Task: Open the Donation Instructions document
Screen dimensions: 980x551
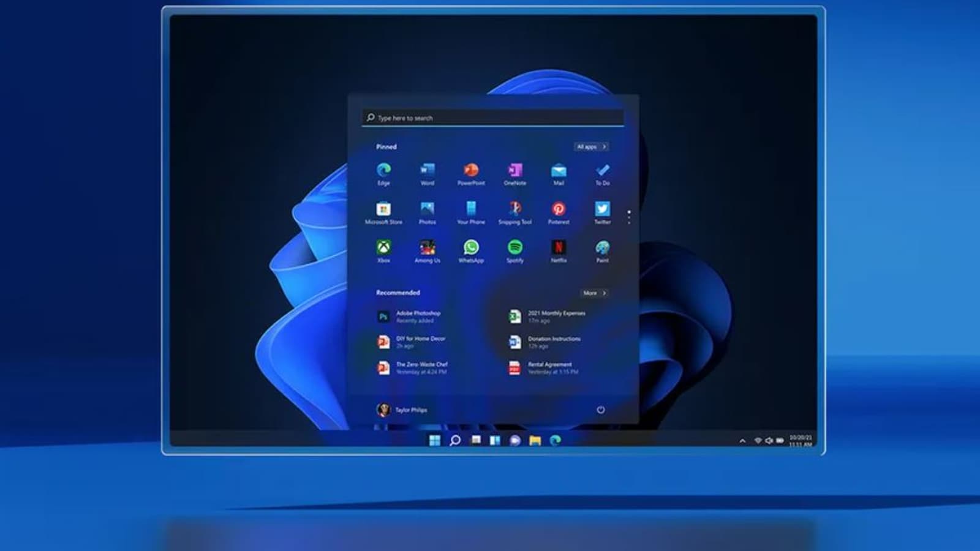Action: (x=545, y=342)
